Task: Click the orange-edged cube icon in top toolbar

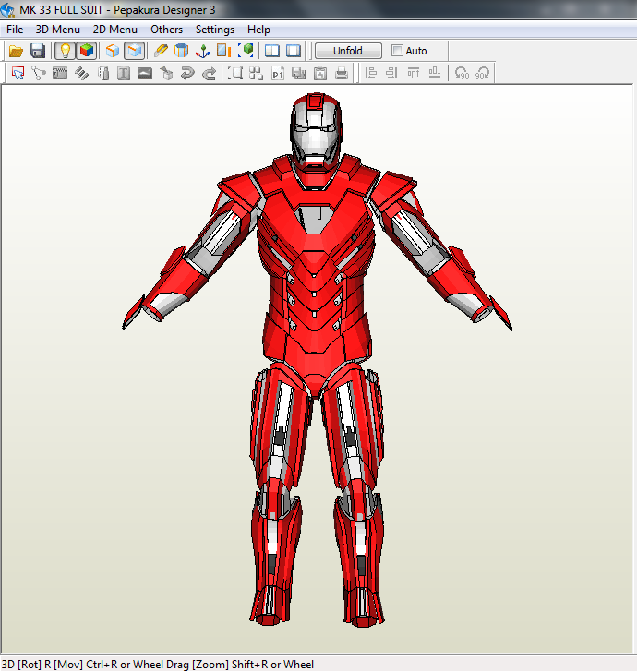Action: (x=113, y=51)
